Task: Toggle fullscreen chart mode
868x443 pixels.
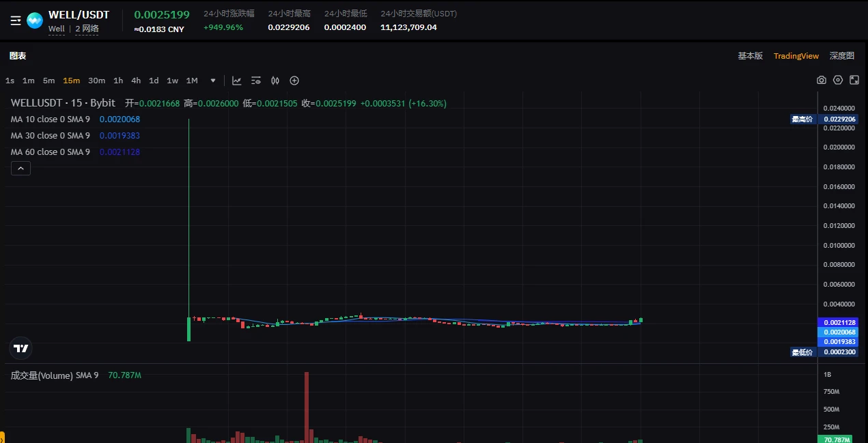Action: pos(854,81)
